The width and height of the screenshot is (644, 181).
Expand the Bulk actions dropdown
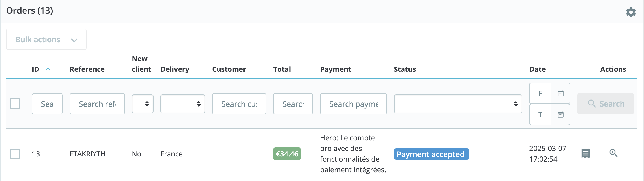pos(46,40)
